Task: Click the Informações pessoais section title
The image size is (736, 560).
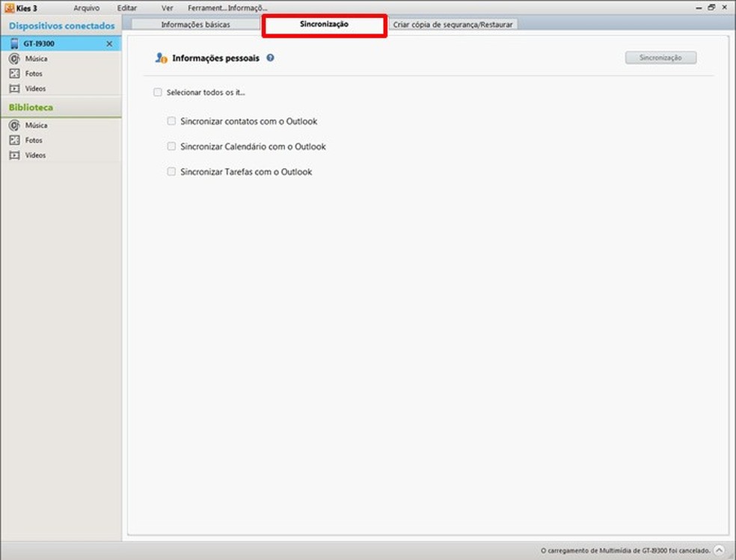Action: click(x=216, y=58)
